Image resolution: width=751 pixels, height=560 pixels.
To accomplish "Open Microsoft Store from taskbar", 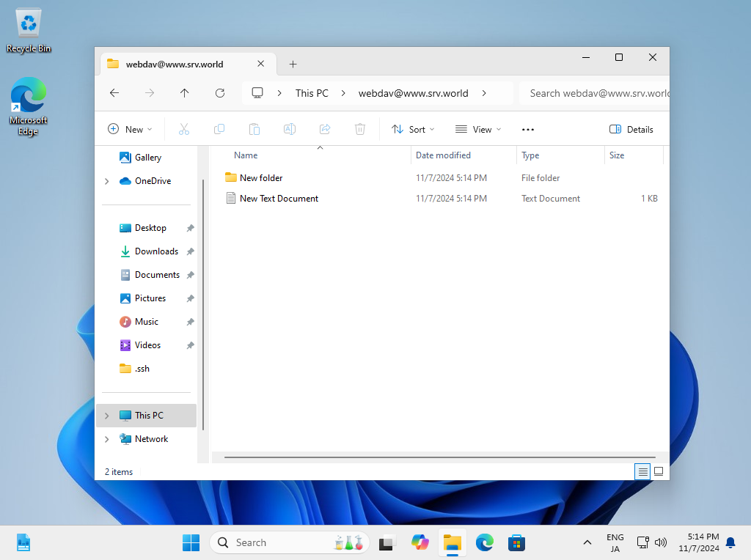I will click(516, 542).
